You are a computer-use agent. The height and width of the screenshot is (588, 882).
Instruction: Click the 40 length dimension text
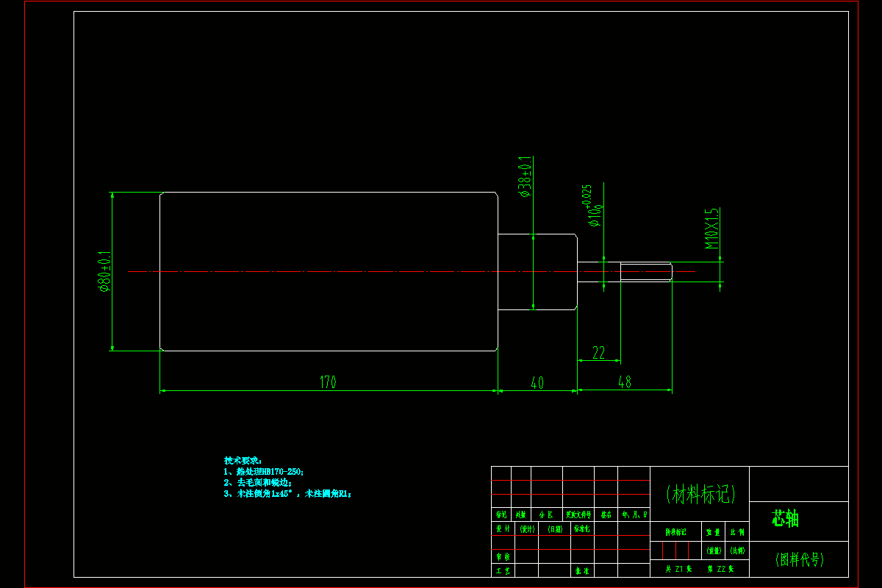click(x=537, y=382)
